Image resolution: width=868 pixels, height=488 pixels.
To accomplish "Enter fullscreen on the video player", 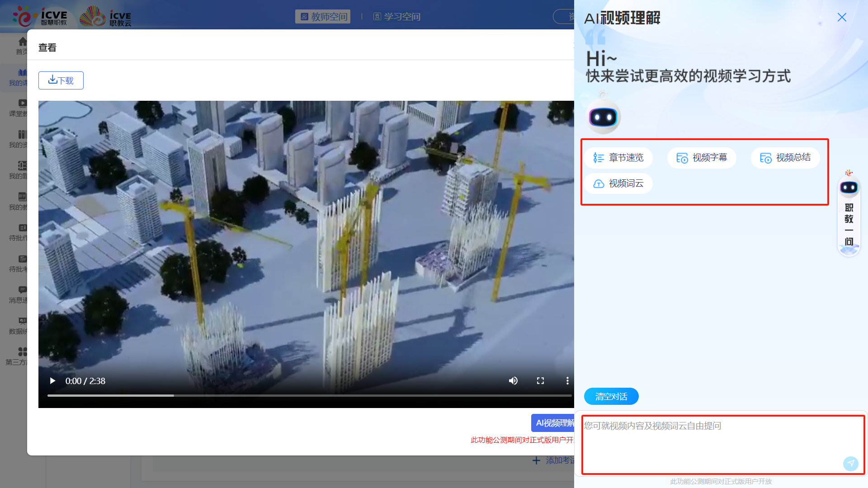I will point(540,381).
